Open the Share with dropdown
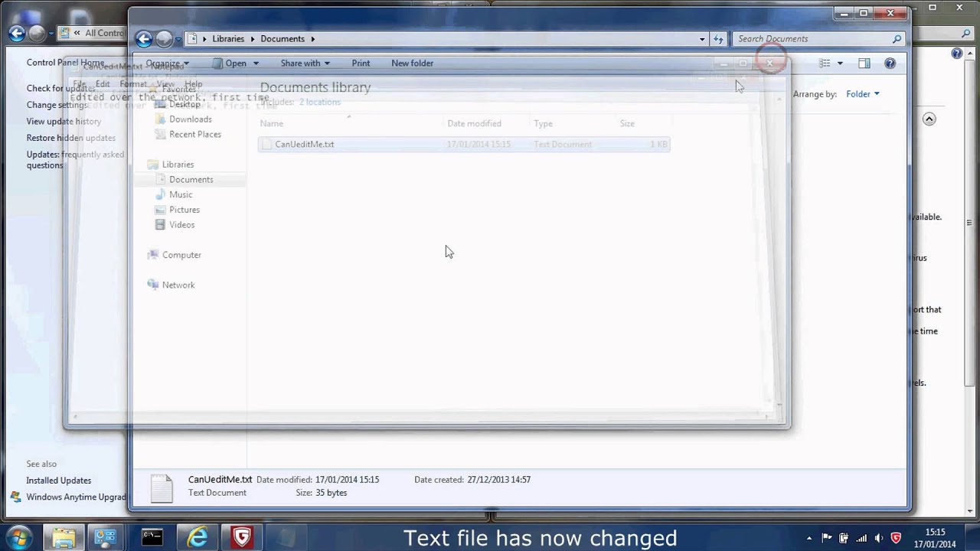 click(x=305, y=64)
